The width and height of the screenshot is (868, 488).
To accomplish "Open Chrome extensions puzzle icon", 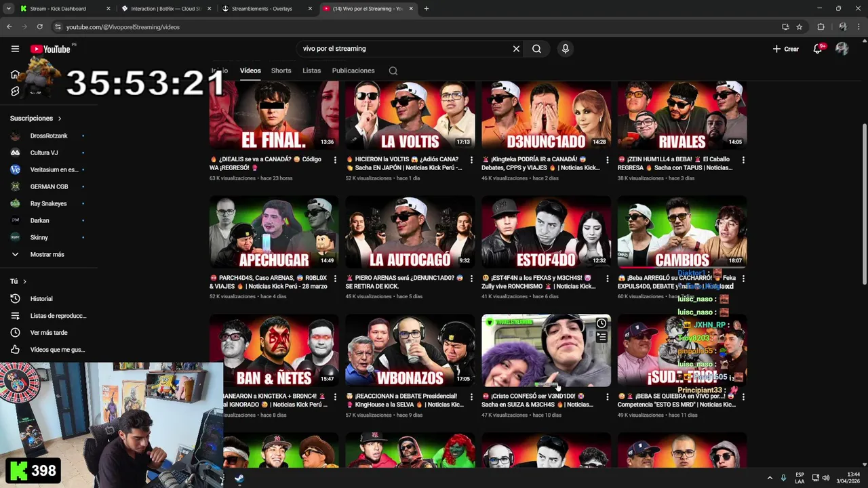I will 821,27.
